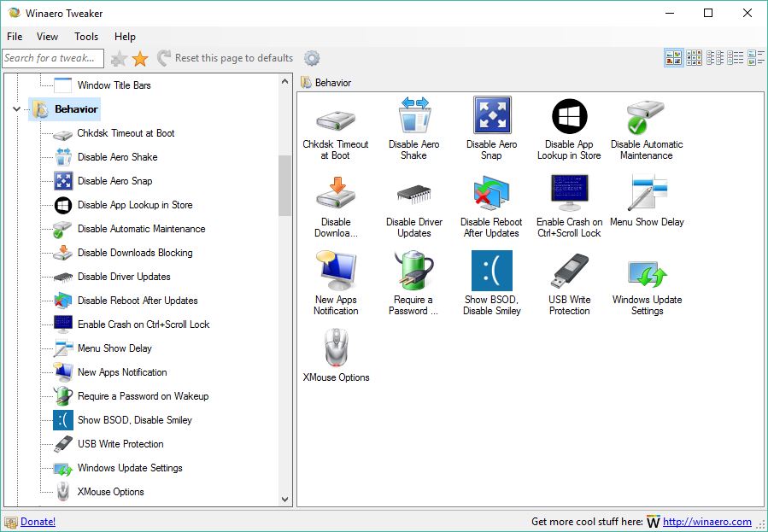Select the Disable Automatic Maintenance large icon
The image size is (768, 532).
646,117
